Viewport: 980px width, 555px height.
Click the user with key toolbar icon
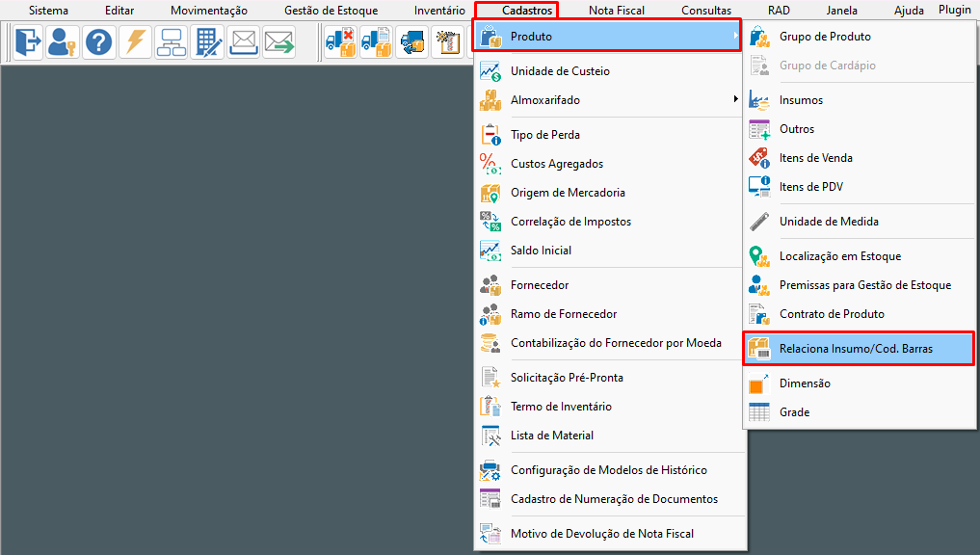point(64,42)
